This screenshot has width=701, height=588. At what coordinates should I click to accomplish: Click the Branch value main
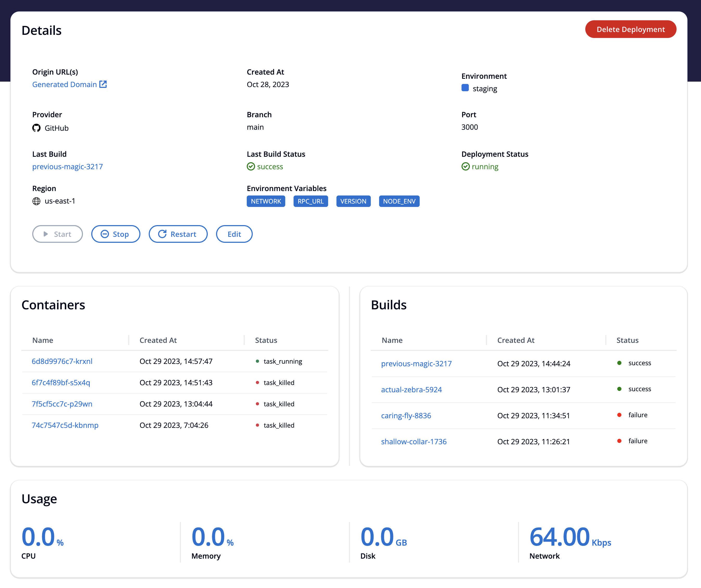(255, 127)
